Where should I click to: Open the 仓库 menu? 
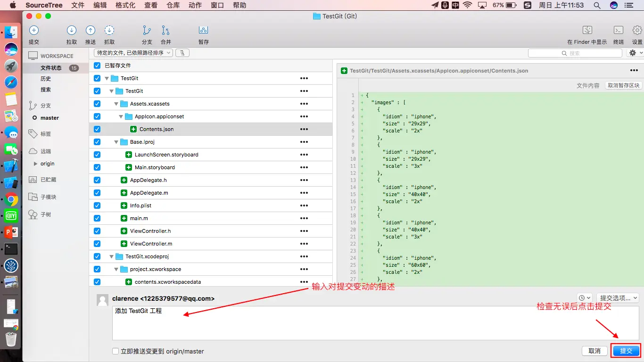pos(173,5)
